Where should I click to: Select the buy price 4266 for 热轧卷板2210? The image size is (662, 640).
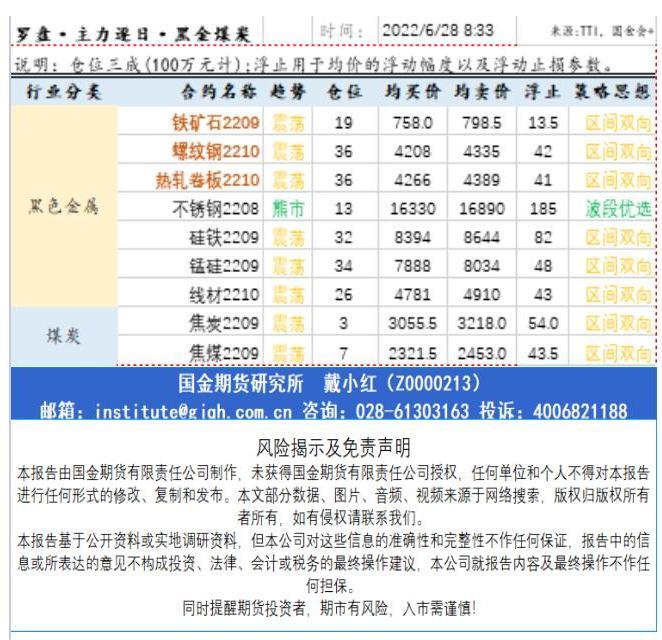[x=412, y=180]
